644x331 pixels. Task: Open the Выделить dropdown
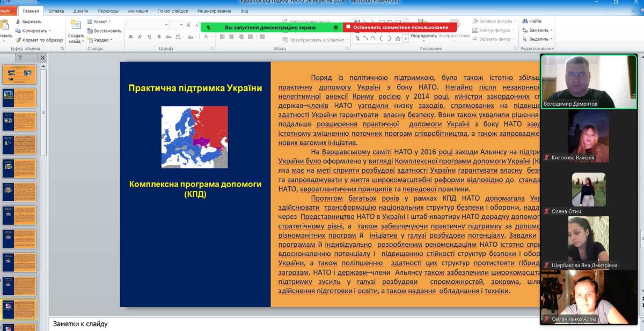[537, 39]
